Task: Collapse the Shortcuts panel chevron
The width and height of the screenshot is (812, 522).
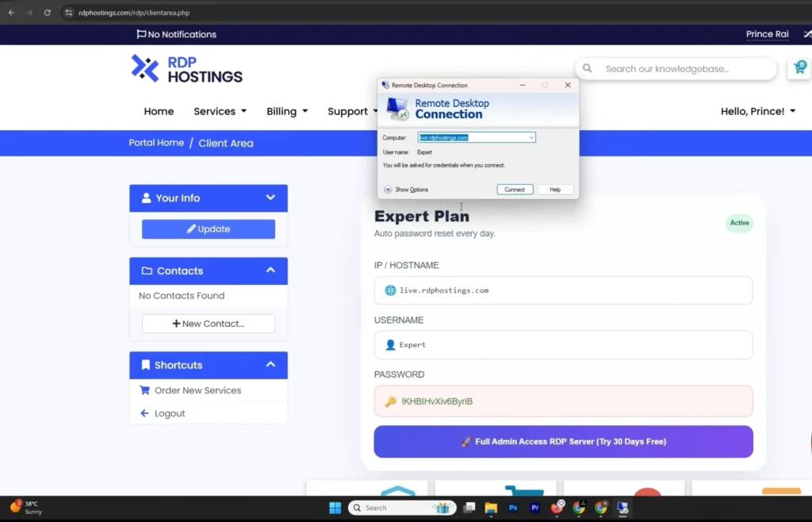Action: click(x=270, y=365)
